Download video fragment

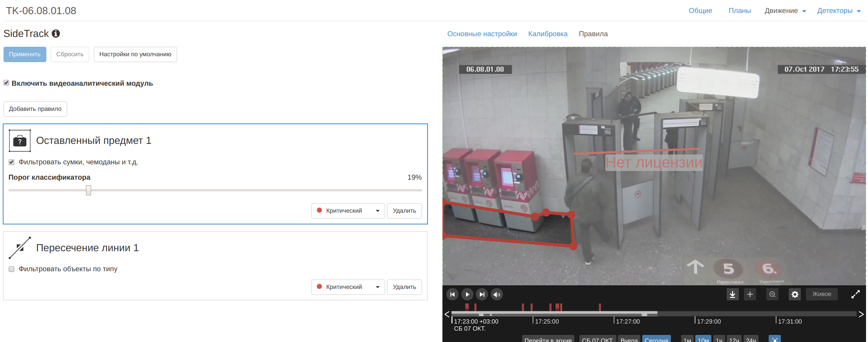pyautogui.click(x=733, y=294)
